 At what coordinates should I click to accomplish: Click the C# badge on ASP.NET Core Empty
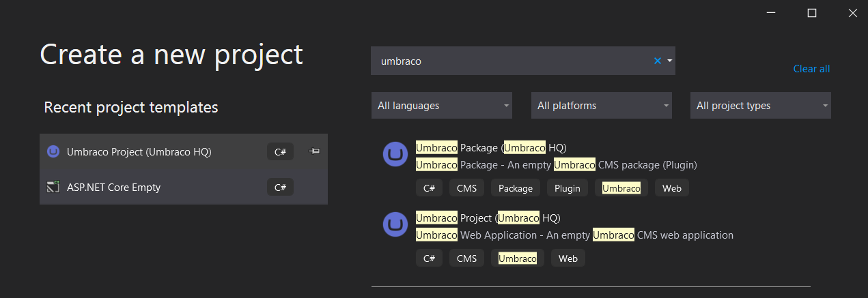(x=280, y=187)
